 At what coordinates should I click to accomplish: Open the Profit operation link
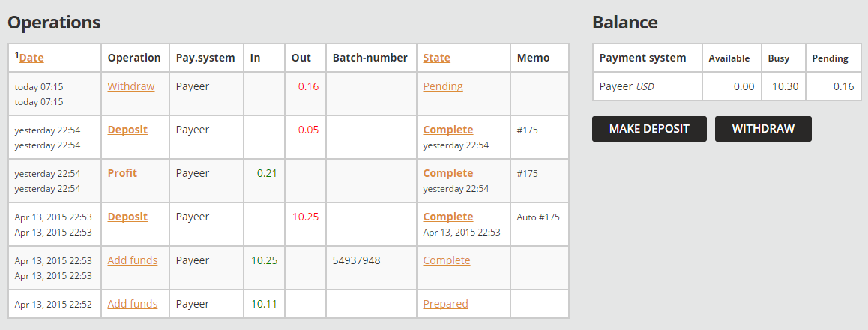coord(122,173)
